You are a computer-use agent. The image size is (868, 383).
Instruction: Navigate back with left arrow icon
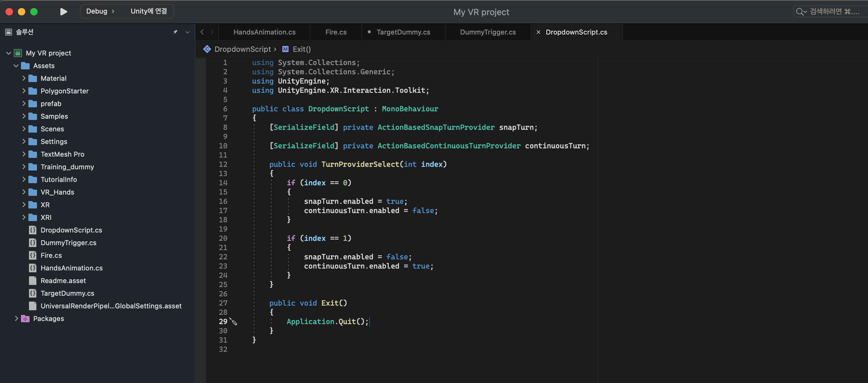202,32
